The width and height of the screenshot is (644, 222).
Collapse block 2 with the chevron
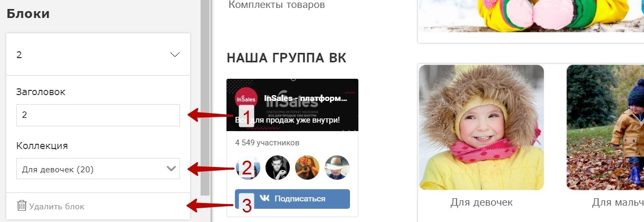click(x=175, y=54)
